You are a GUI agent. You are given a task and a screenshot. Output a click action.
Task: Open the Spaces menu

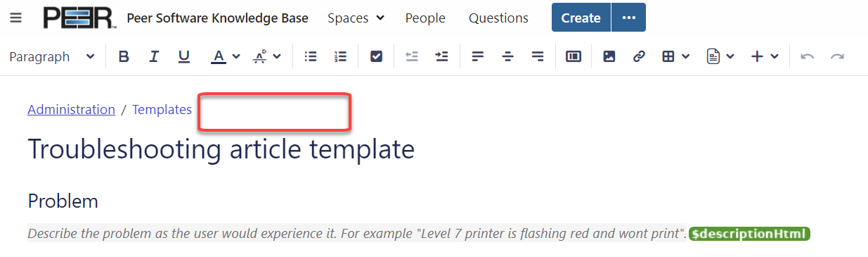coord(356,18)
